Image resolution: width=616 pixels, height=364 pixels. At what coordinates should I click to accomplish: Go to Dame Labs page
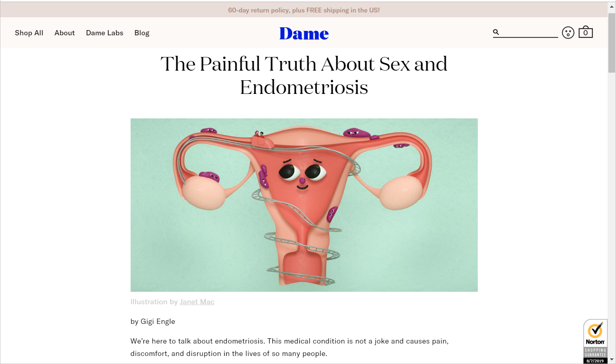[104, 33]
